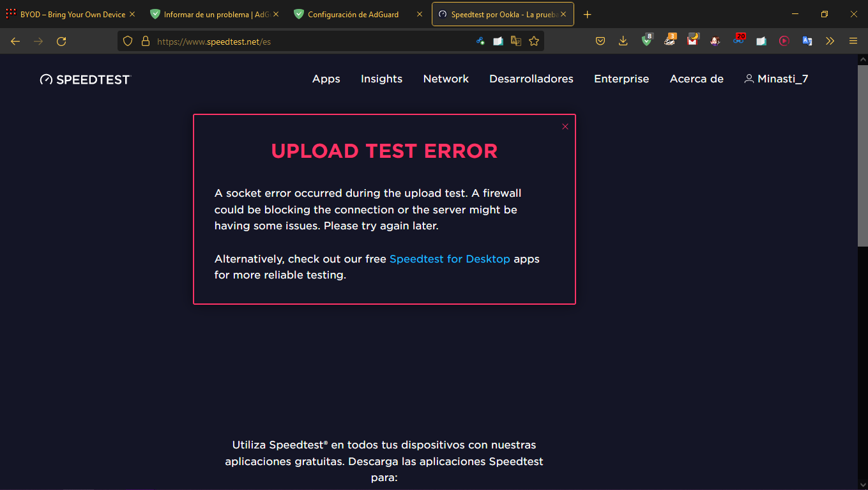
Task: Click the container icon in the address bar
Action: [480, 41]
